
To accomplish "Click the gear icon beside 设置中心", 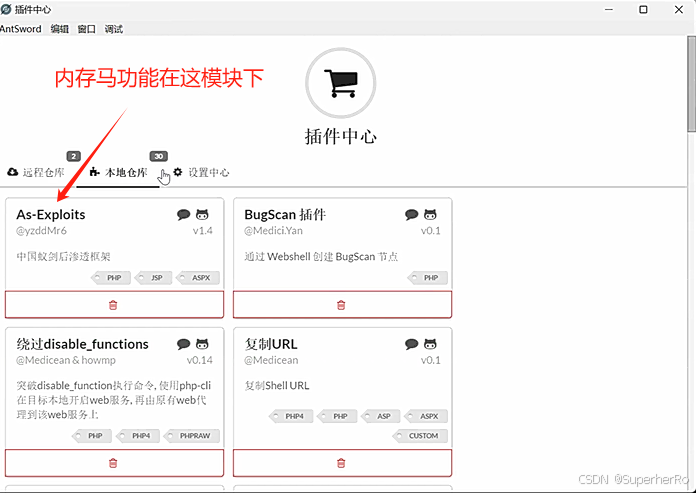I will coord(178,172).
